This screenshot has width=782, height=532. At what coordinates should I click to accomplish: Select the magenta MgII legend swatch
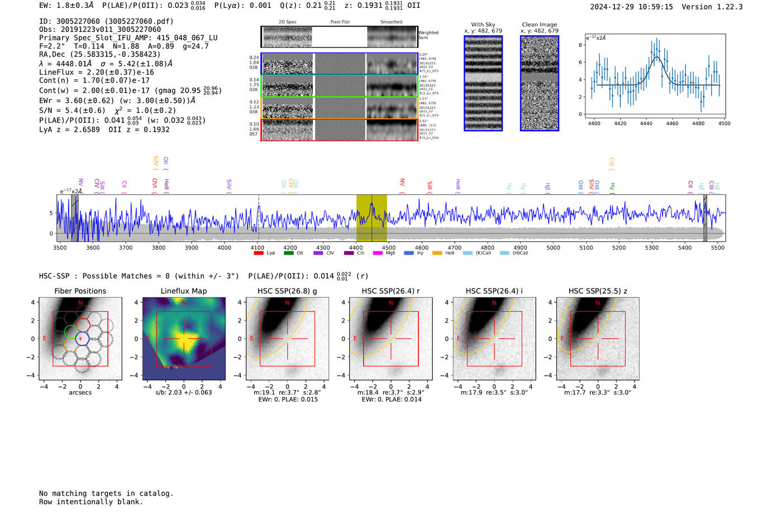pyautogui.click(x=378, y=253)
